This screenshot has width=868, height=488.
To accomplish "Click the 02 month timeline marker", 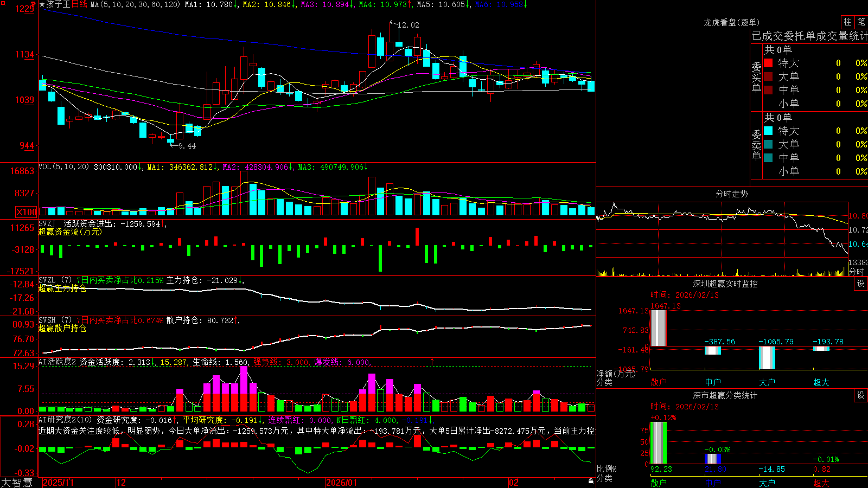I will point(513,483).
